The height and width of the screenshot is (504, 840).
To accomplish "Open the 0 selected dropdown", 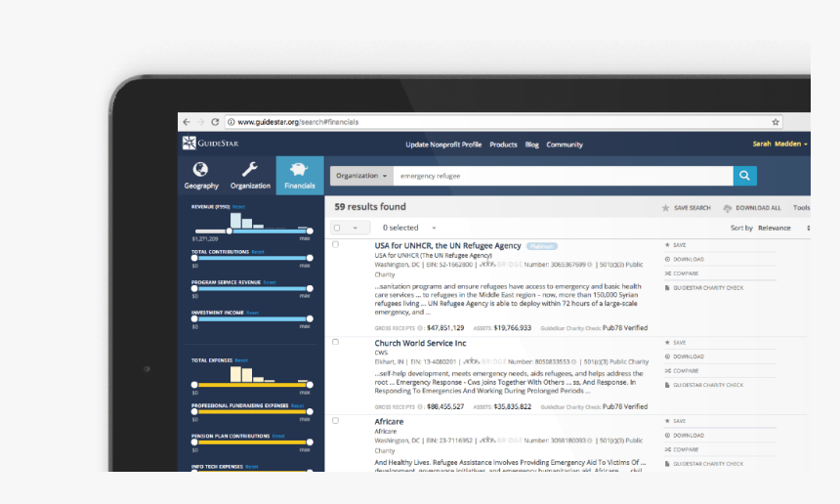I will click(x=409, y=228).
